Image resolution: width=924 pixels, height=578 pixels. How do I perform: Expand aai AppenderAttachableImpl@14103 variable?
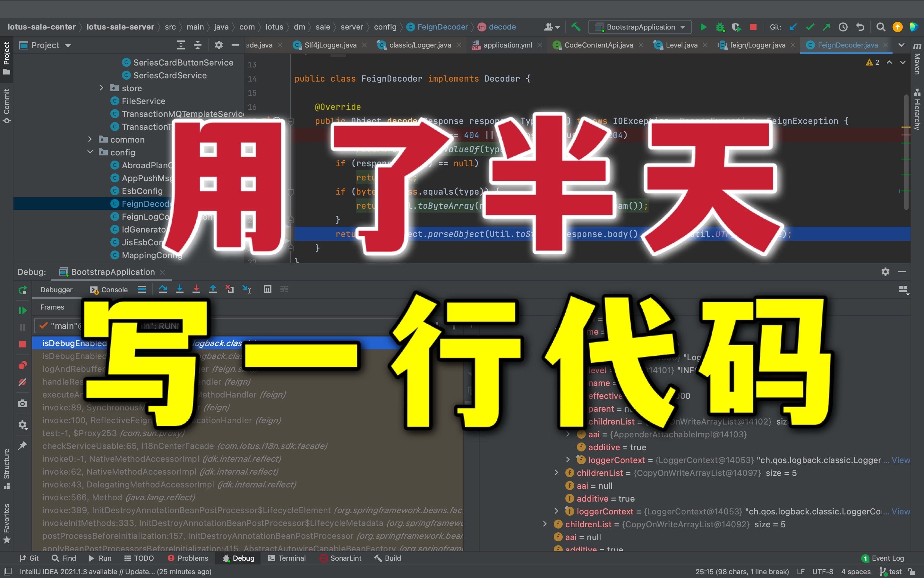tap(568, 434)
